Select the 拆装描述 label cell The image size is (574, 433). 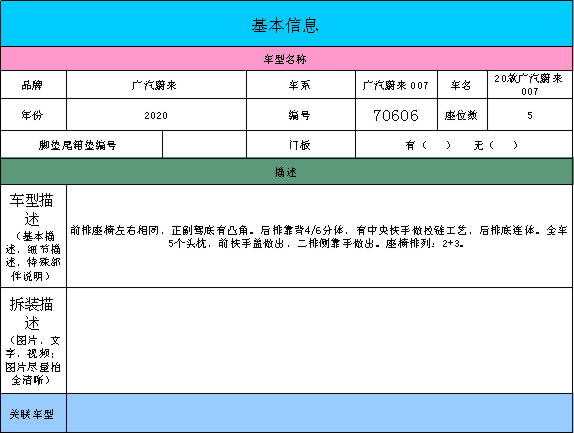point(33,340)
